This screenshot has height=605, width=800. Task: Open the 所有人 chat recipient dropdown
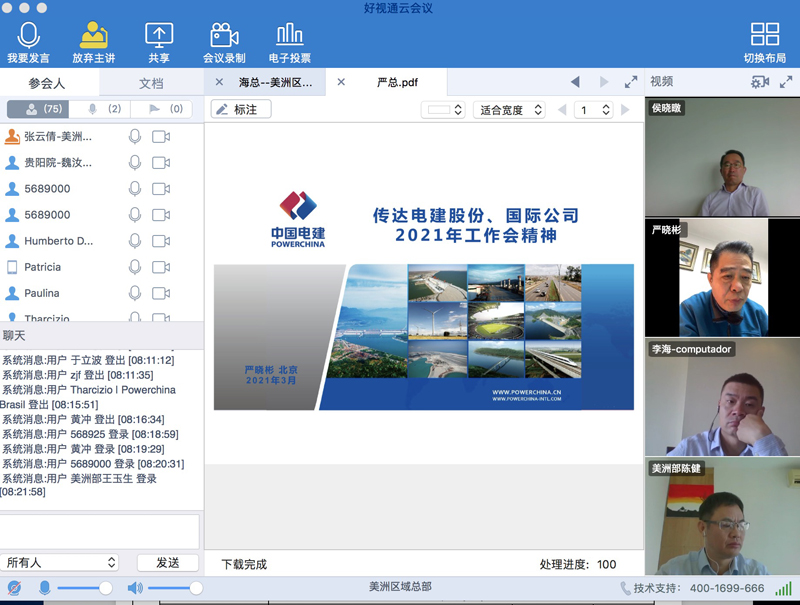[60, 563]
